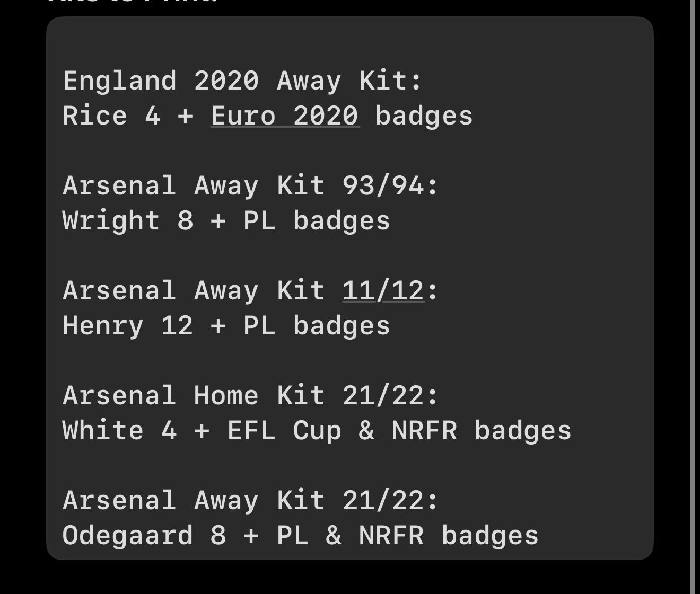The height and width of the screenshot is (594, 700).
Task: Click "NRFR" in the White 4 line
Action: pyautogui.click(x=424, y=430)
